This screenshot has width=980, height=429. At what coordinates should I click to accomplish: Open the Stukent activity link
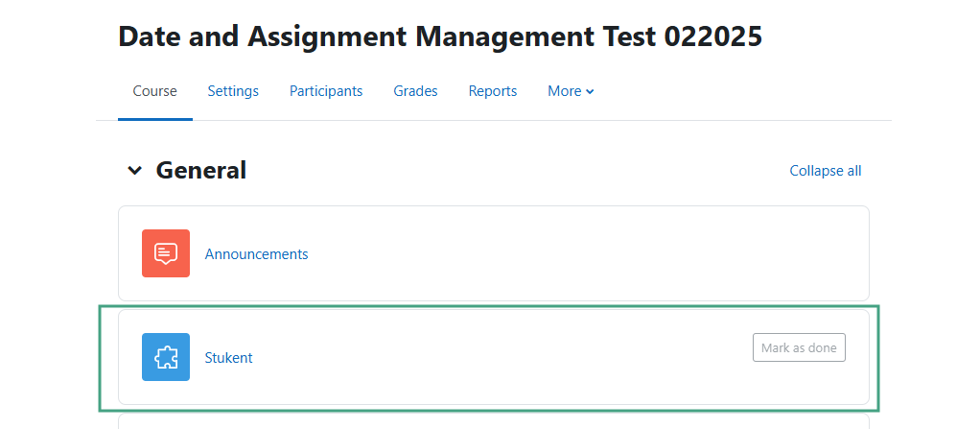[x=229, y=358]
